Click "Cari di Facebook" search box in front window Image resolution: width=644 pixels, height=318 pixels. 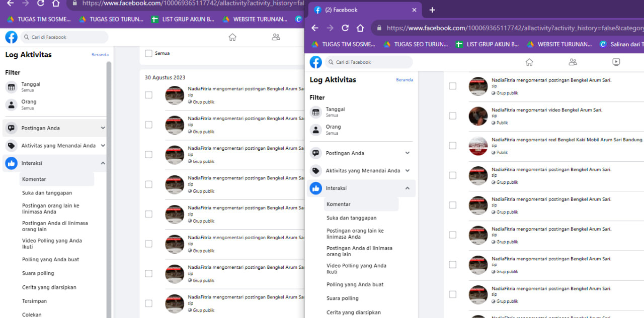click(x=369, y=62)
